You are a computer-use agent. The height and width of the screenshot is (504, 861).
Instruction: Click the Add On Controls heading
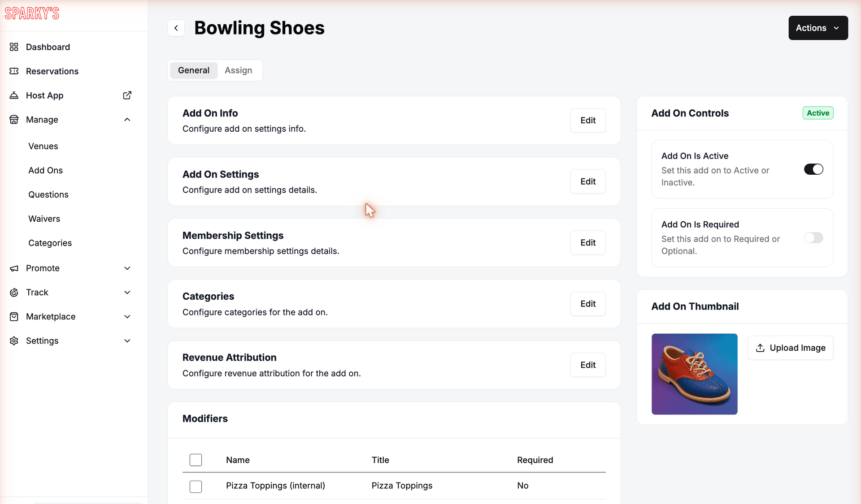pos(690,113)
